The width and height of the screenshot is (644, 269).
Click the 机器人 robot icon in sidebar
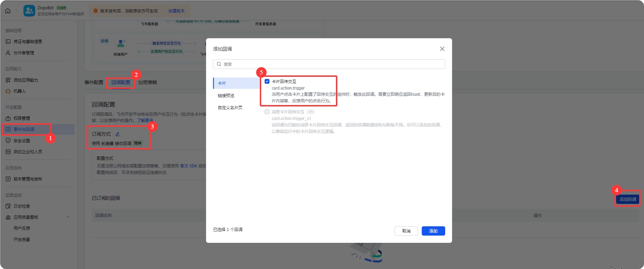tap(8, 91)
